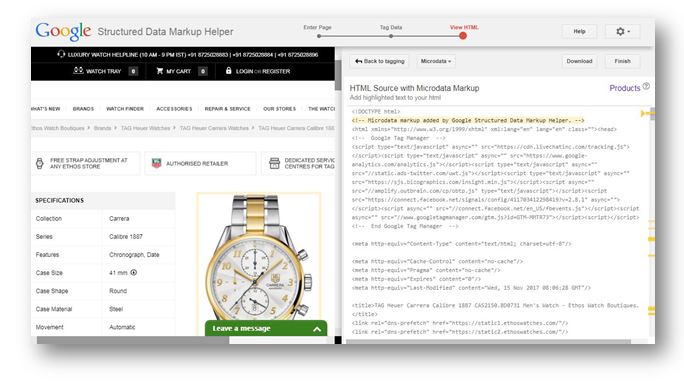Click TAG Heuer Carrera Watches breadcrumb

click(214, 128)
